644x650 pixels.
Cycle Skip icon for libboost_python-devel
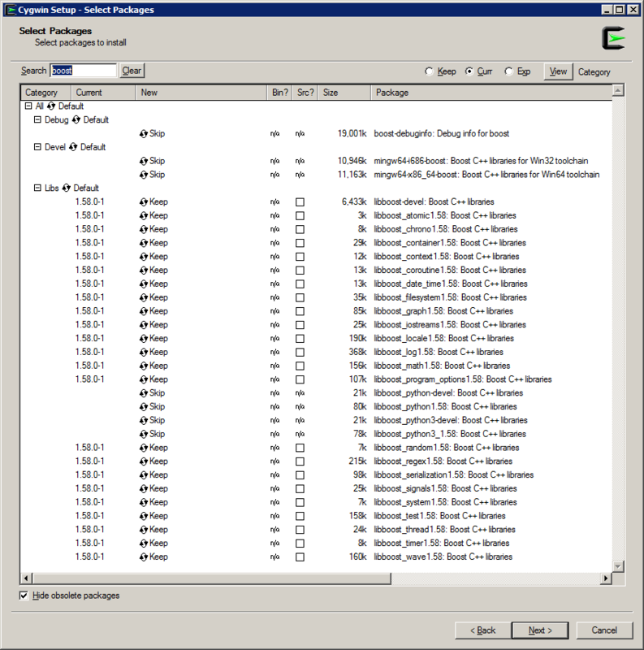pyautogui.click(x=144, y=393)
